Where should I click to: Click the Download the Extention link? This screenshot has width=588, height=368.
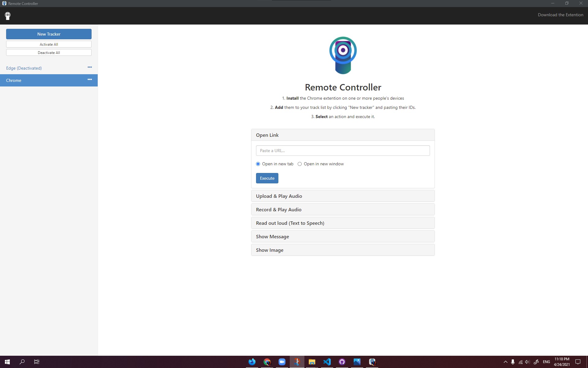560,15
